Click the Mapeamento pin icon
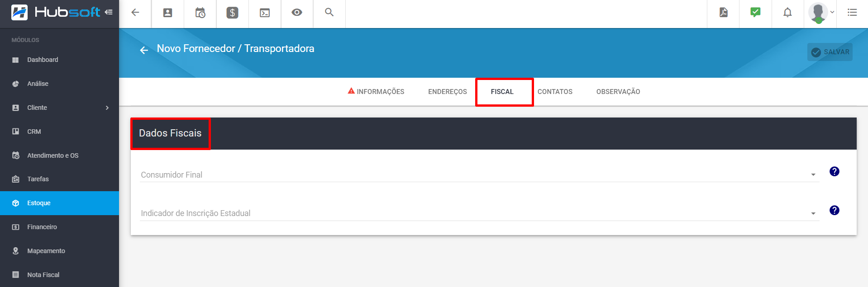 (15, 251)
